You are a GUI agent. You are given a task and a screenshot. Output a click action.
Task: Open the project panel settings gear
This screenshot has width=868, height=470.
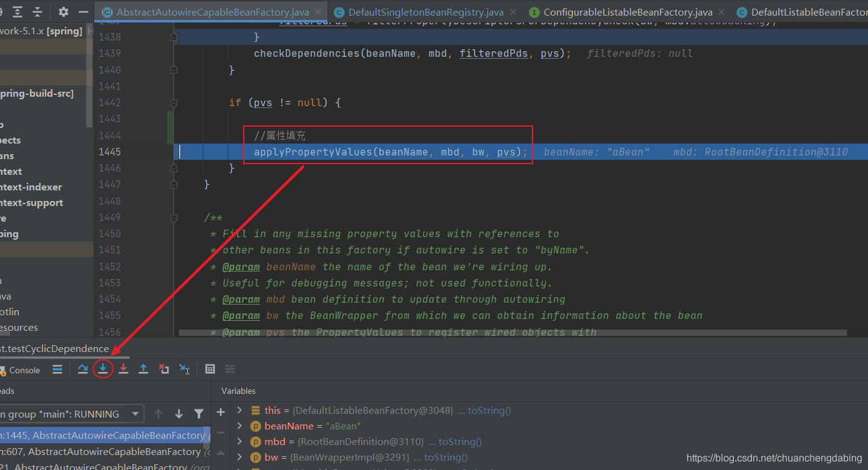64,12
